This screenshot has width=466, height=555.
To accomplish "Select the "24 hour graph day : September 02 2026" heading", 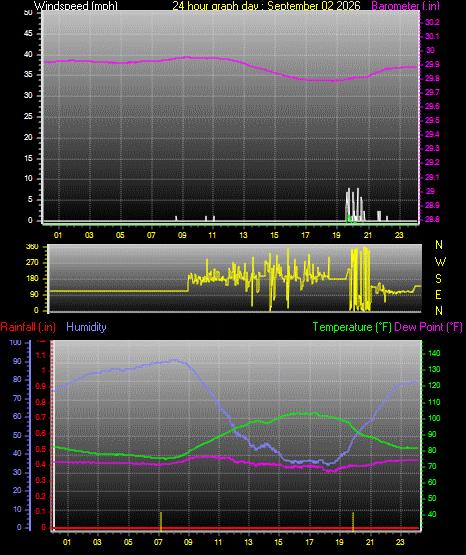I will click(x=266, y=6).
